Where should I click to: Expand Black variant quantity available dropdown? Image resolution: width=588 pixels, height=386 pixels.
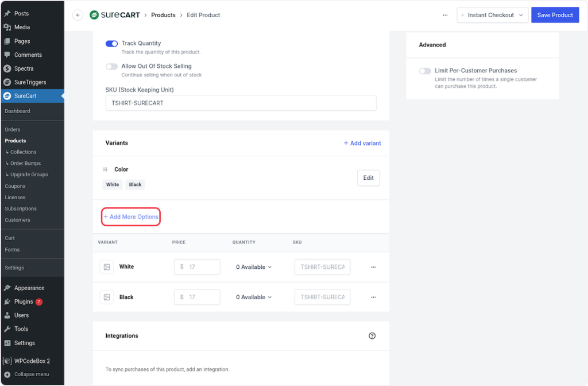click(x=254, y=298)
